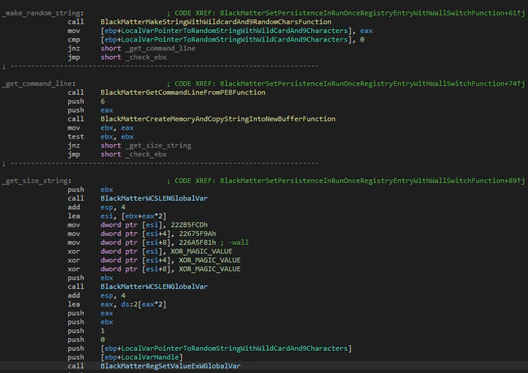Select the constant 226A5F81h
This screenshot has width=528, height=373.
click(198, 242)
